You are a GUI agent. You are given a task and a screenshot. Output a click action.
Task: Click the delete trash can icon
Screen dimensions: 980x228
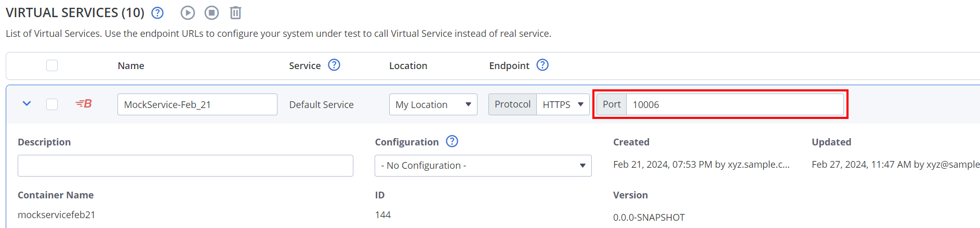[235, 12]
